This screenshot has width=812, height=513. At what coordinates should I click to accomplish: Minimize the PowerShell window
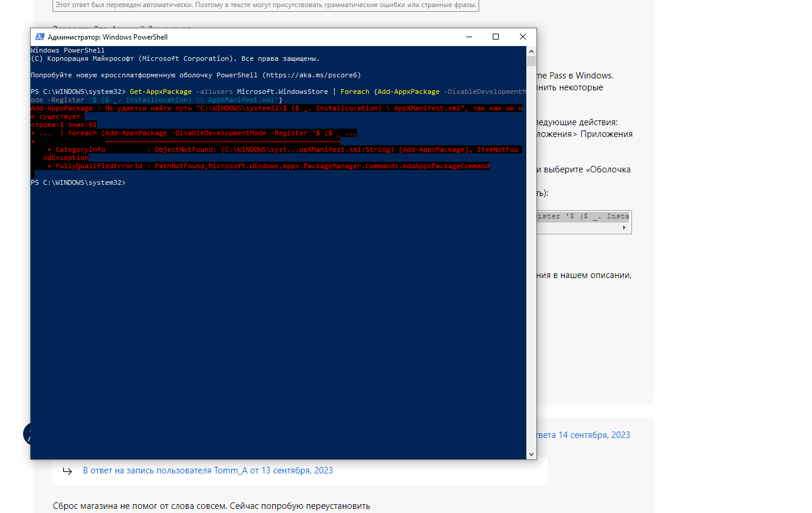469,37
